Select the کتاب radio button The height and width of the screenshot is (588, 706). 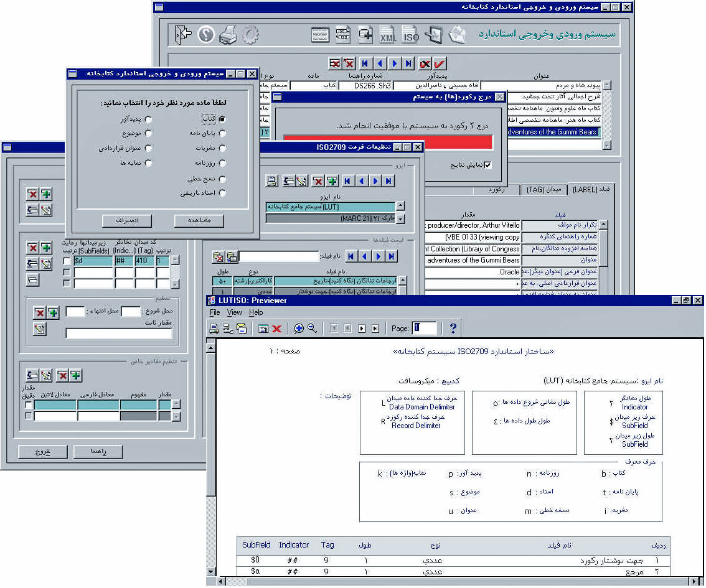(222, 119)
